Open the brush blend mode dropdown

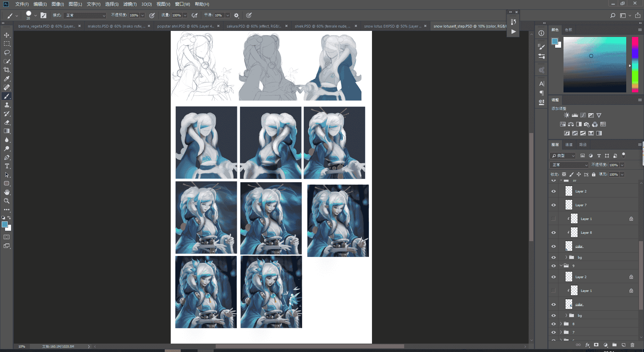click(x=86, y=15)
